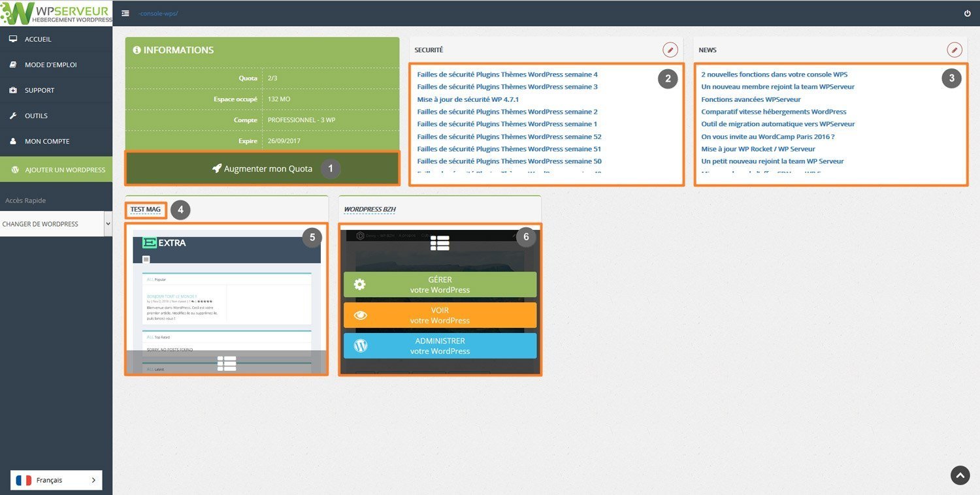
Task: Open Un nouveau membre rejoint la team WPServeur
Action: coord(778,87)
